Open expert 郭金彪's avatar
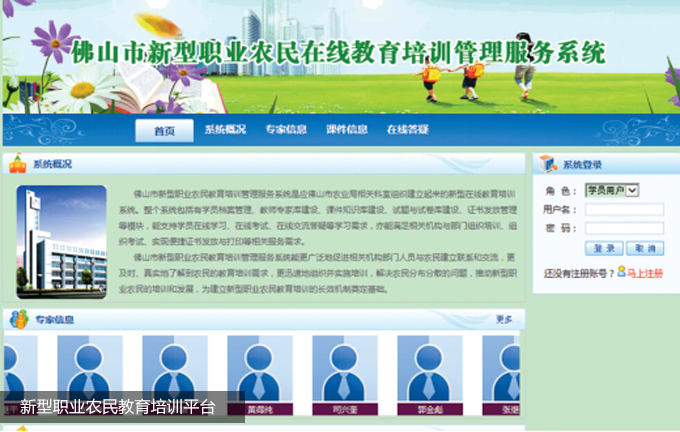 [430, 370]
